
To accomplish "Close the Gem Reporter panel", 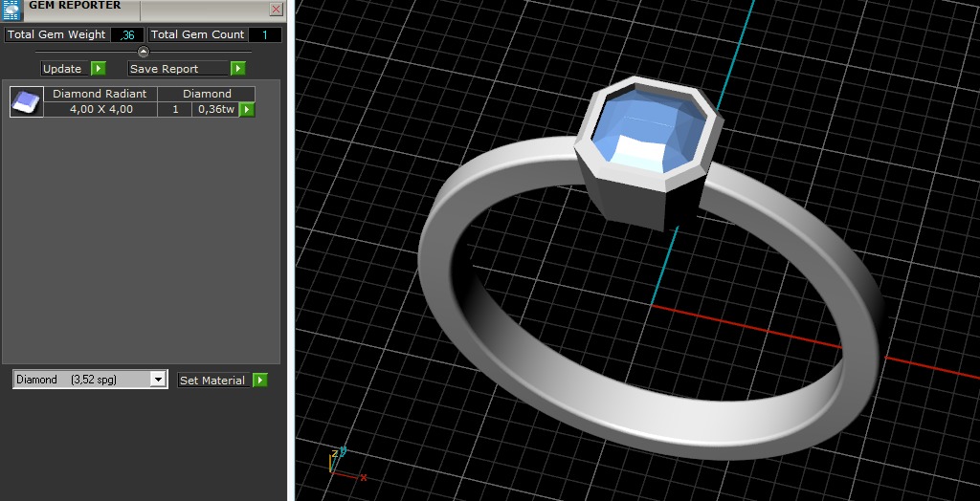I will (x=276, y=9).
